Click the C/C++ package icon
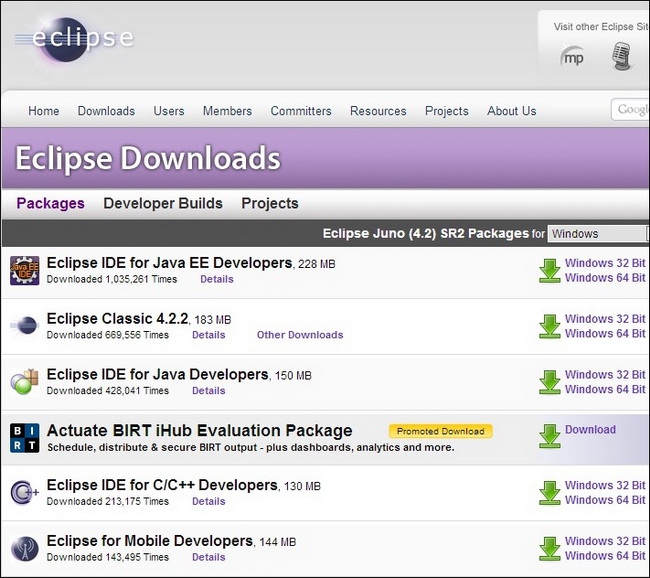This screenshot has width=650, height=578. [x=24, y=492]
